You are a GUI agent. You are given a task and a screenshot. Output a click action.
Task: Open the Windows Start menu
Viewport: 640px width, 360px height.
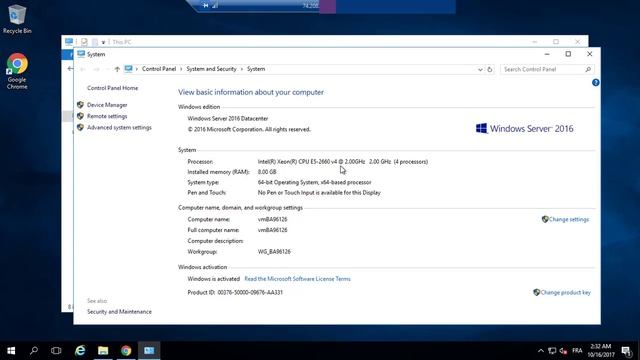pyautogui.click(x=11, y=351)
